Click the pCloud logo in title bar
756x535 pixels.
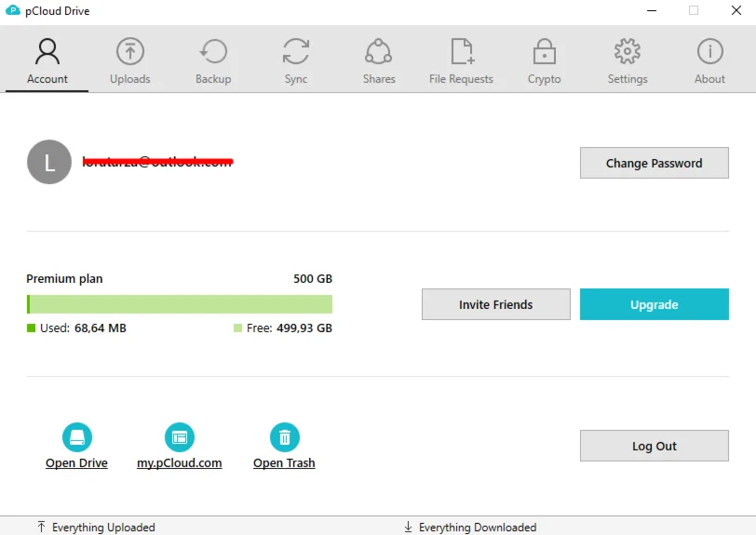click(x=12, y=10)
